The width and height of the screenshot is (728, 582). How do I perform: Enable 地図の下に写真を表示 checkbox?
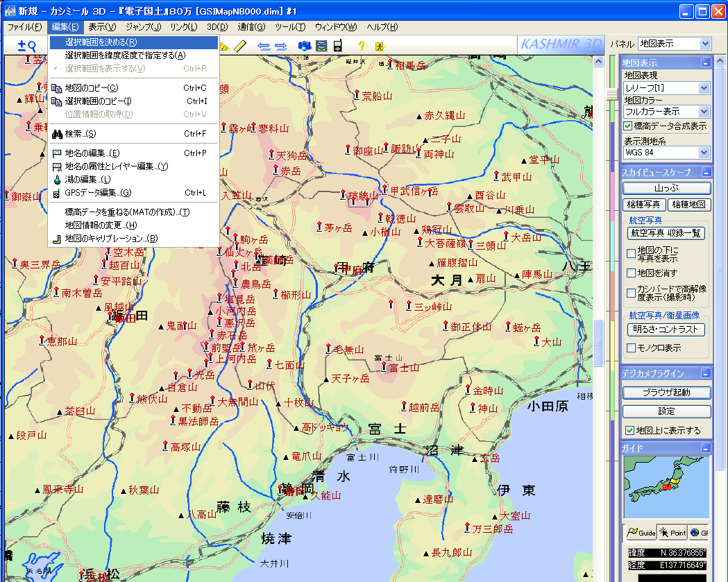(x=631, y=254)
